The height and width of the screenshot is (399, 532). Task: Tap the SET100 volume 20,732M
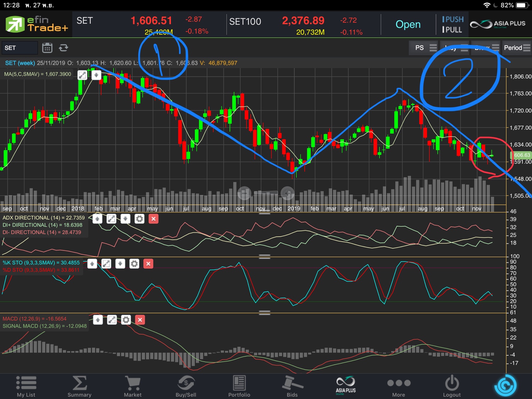click(310, 32)
